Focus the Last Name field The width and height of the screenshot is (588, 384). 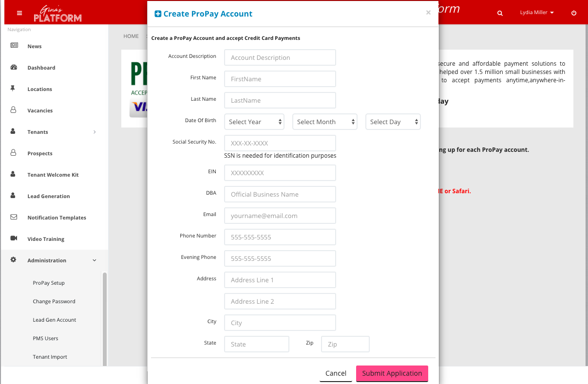pyautogui.click(x=280, y=100)
